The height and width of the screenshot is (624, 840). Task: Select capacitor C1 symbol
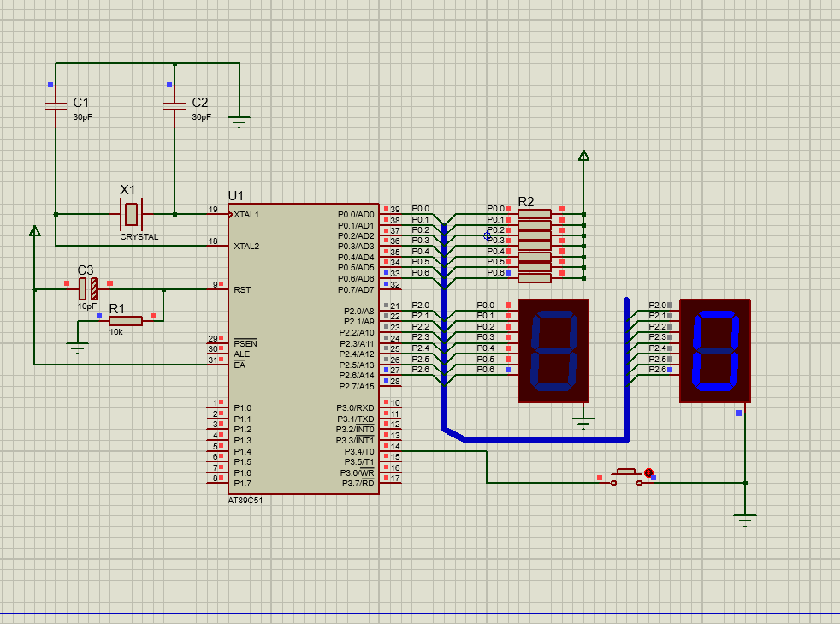tap(56, 105)
